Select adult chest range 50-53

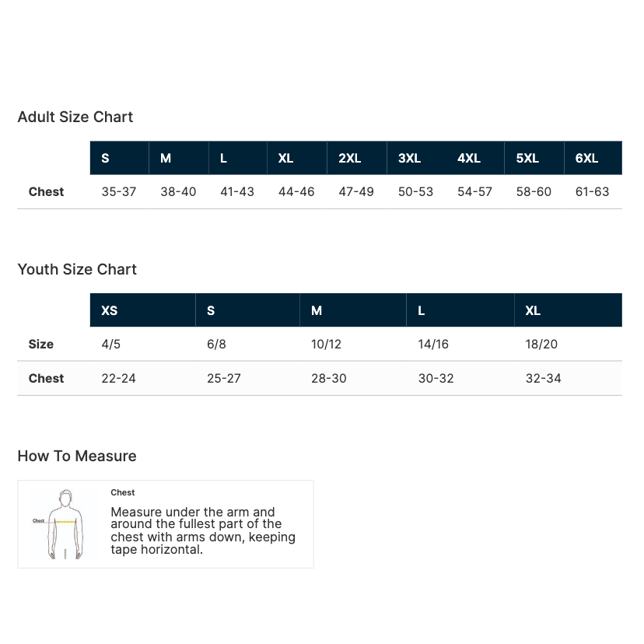point(415,191)
